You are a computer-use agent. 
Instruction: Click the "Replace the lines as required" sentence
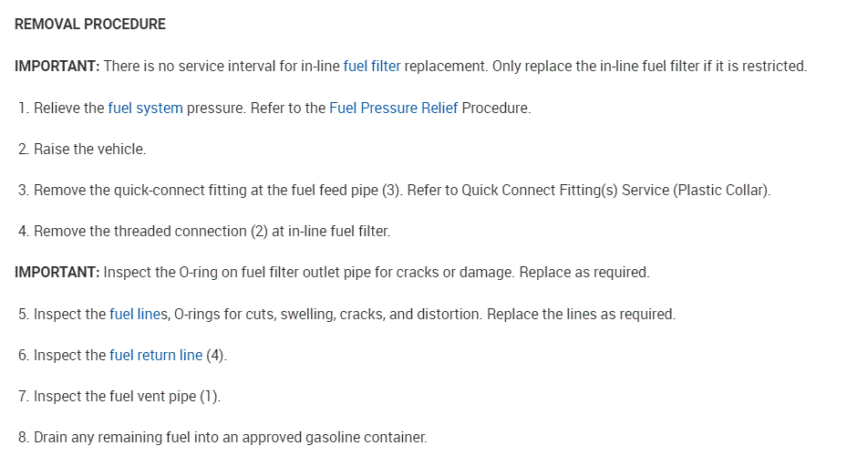[x=581, y=314]
